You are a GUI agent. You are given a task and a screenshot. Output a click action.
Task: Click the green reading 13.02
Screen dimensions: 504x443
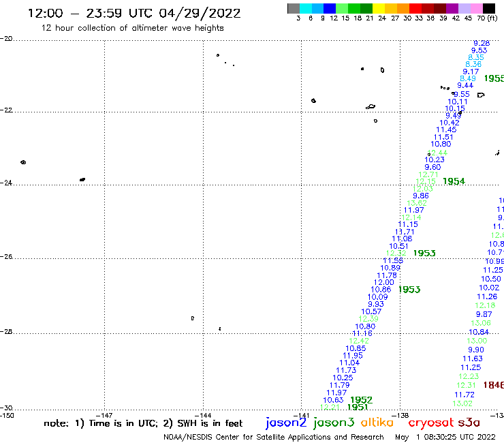coord(462,403)
